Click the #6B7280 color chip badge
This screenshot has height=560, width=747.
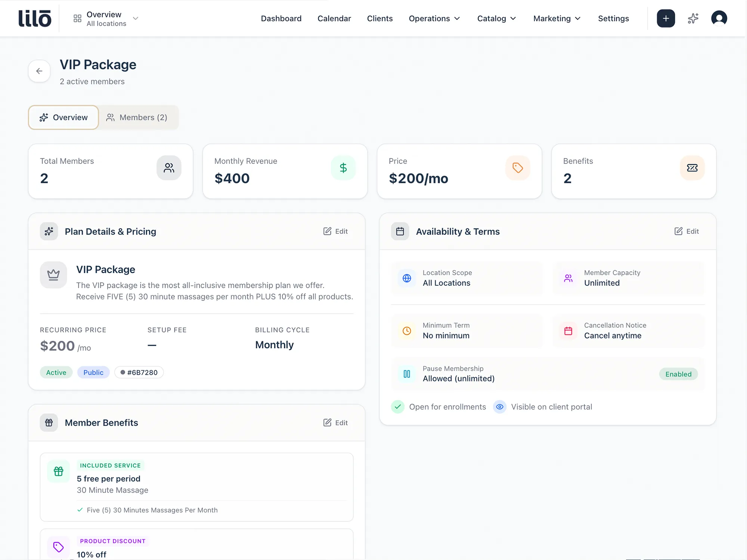139,372
